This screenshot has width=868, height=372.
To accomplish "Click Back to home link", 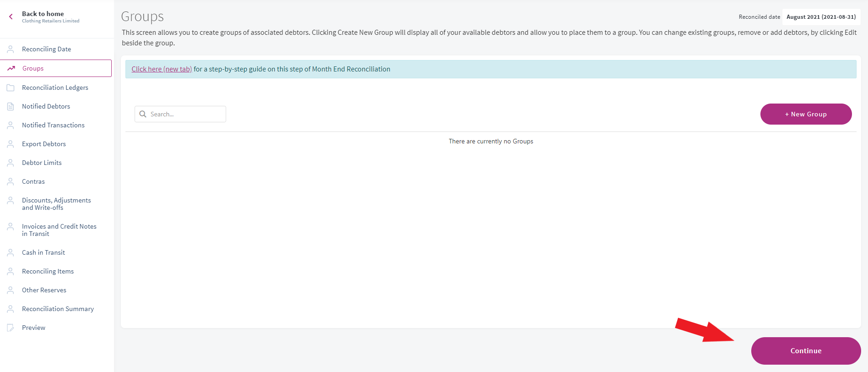I will click(x=43, y=14).
